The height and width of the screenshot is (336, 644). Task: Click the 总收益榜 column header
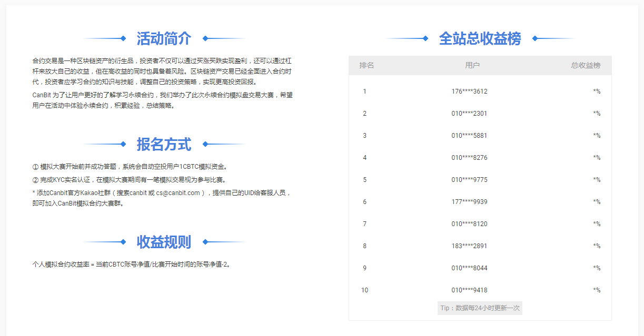point(586,66)
